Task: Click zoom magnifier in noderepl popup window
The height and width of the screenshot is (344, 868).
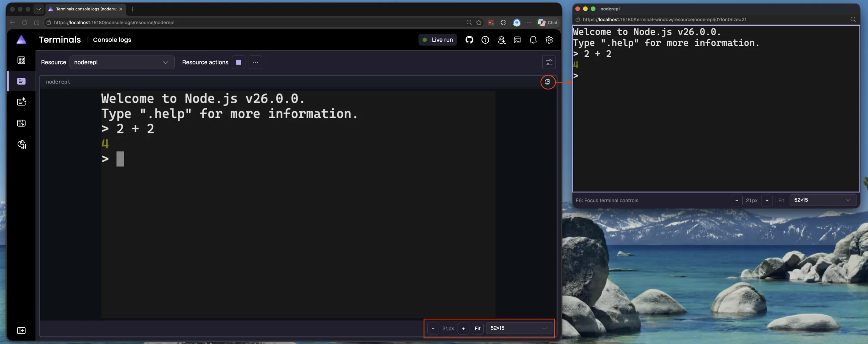Action: pyautogui.click(x=853, y=19)
